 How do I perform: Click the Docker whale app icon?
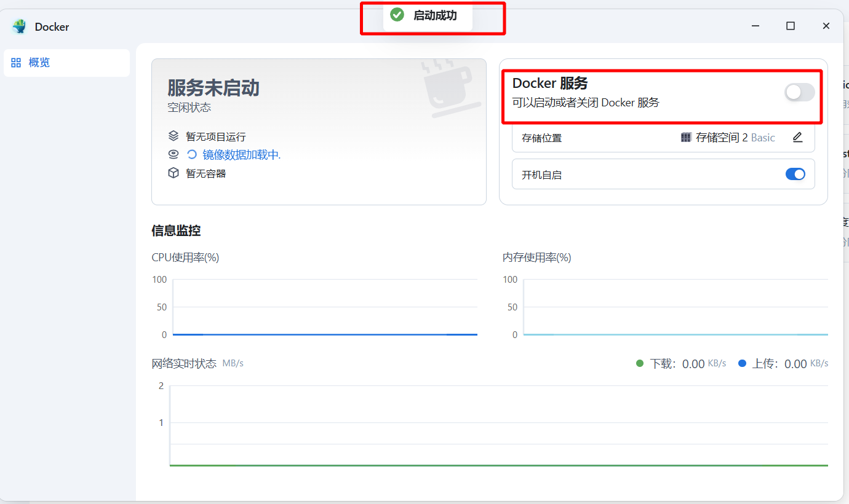(x=20, y=26)
